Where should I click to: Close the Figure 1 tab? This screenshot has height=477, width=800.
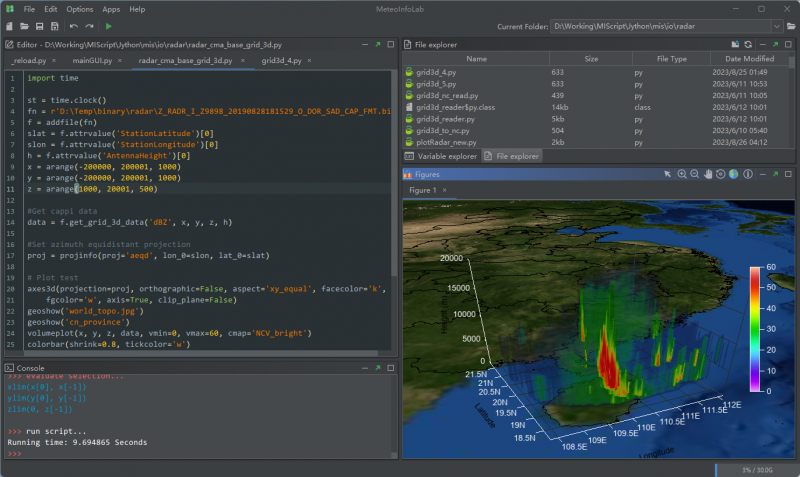click(444, 190)
